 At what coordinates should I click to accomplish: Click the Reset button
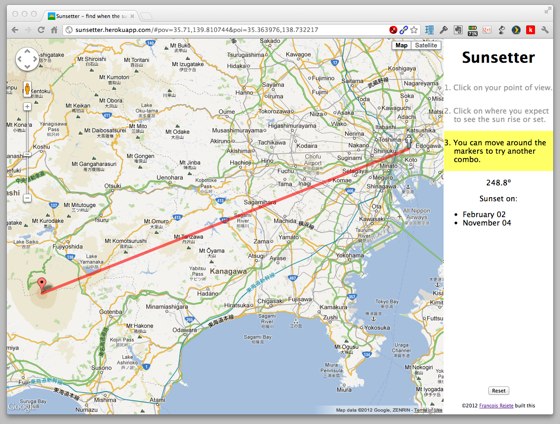(499, 390)
